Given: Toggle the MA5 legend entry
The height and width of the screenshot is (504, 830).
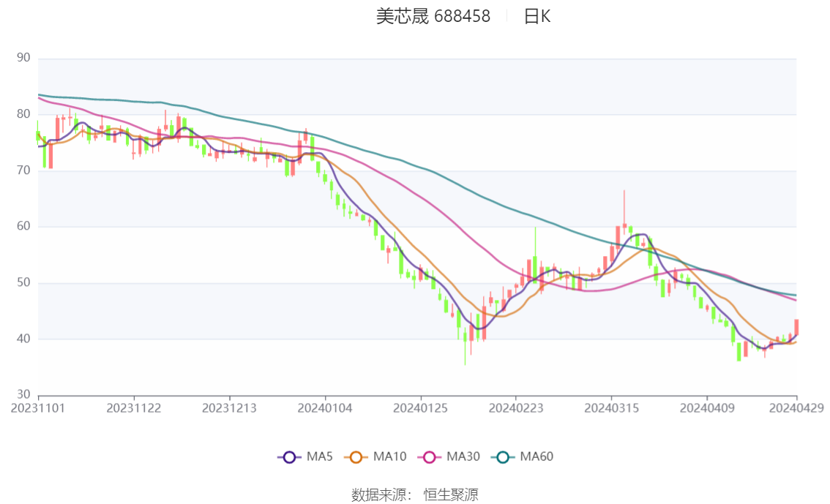Looking at the screenshot, I should (x=305, y=457).
